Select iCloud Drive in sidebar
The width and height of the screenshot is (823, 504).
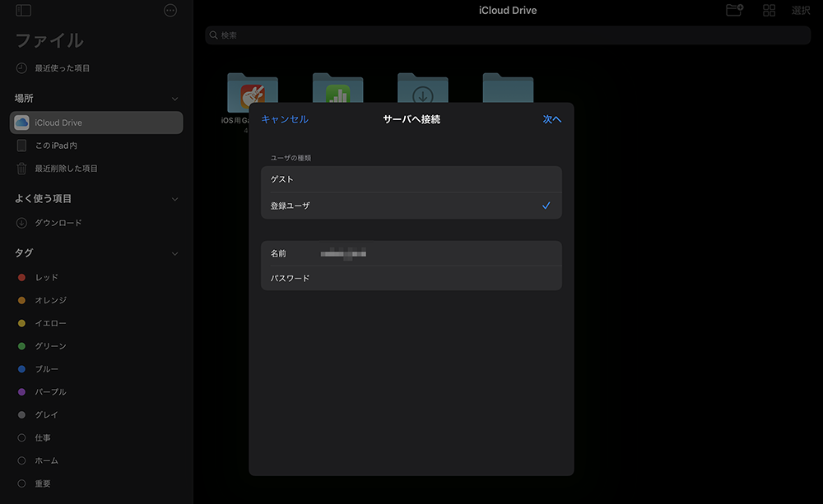[x=96, y=123]
